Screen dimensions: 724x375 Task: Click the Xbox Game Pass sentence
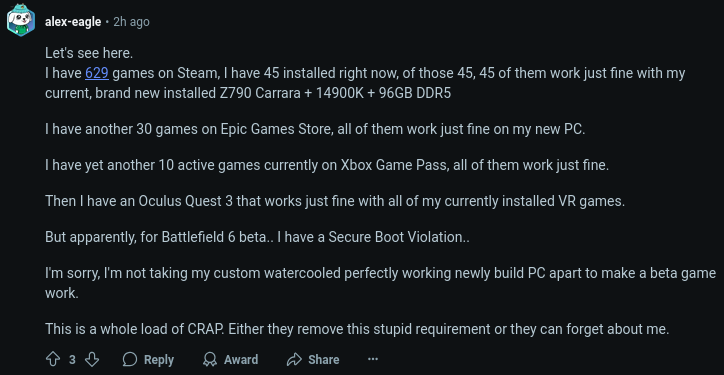click(x=327, y=165)
